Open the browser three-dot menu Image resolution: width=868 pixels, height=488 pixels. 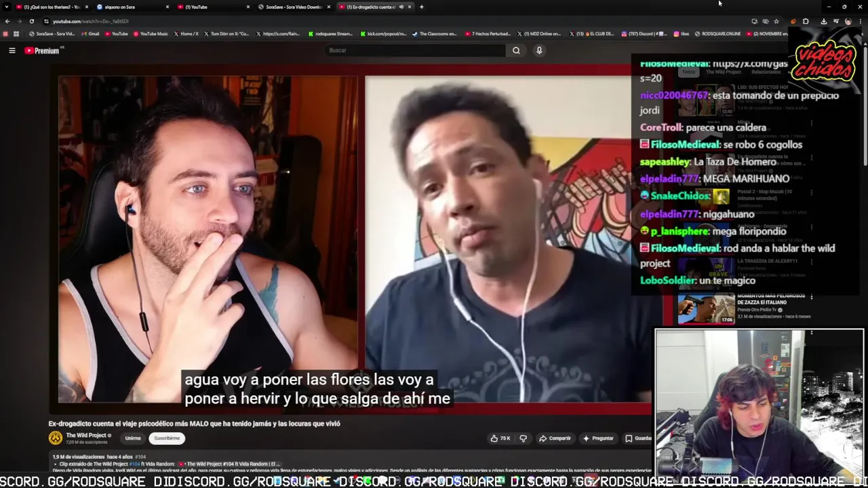[x=861, y=21]
